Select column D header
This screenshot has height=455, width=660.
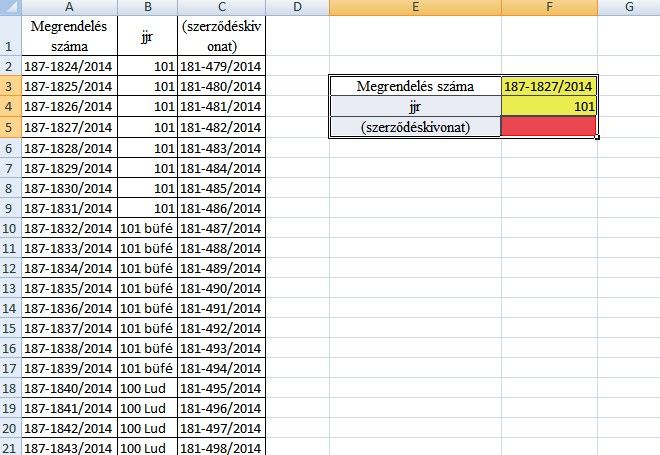pos(298,7)
